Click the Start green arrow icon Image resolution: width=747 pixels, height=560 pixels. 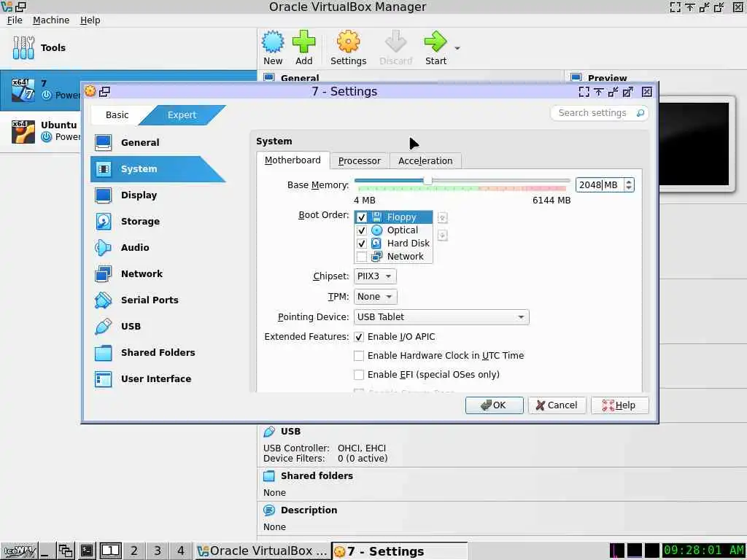[436, 42]
